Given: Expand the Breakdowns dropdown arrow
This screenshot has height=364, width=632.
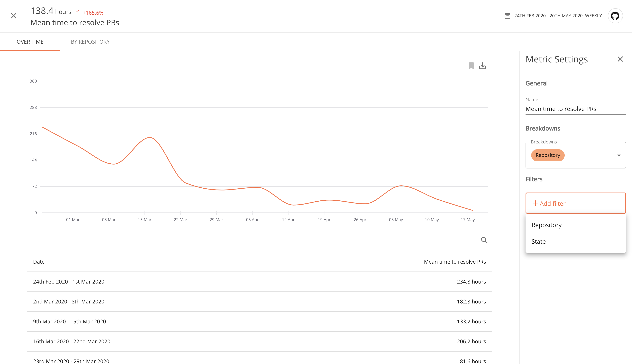Looking at the screenshot, I should (x=618, y=155).
